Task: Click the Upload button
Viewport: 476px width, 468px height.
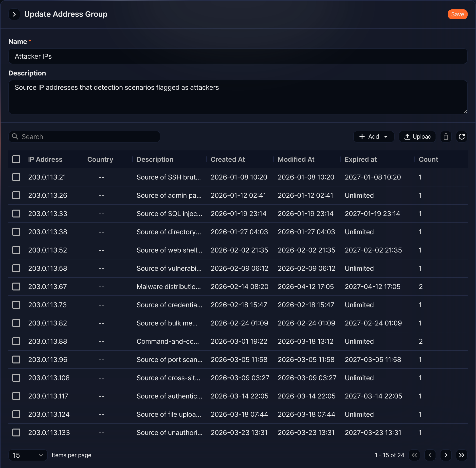Action: tap(417, 137)
